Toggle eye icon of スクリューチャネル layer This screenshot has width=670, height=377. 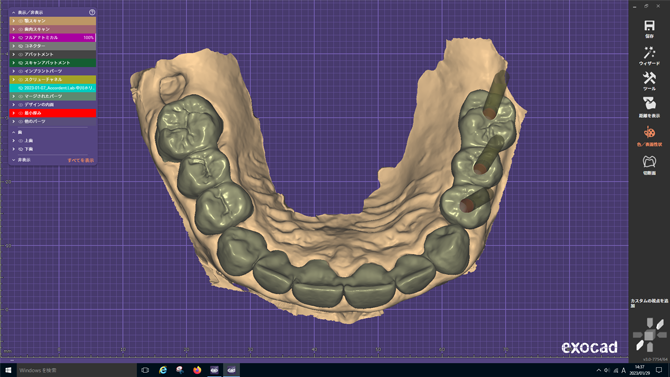tap(21, 80)
